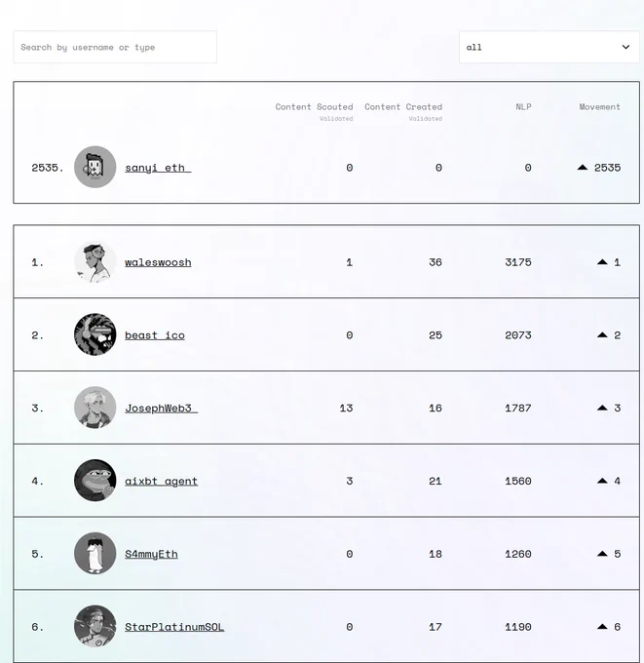The width and height of the screenshot is (644, 663).
Task: Open the waleswoosh profile link
Action: 158,262
